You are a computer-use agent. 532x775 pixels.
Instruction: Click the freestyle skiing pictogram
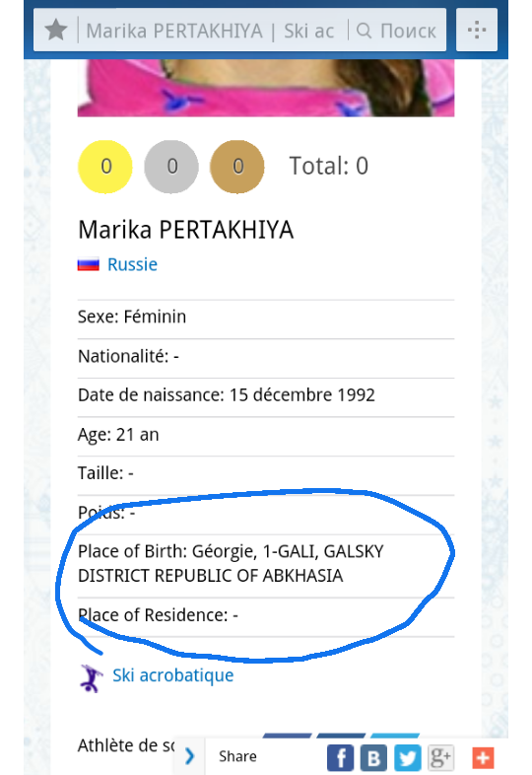pos(91,678)
